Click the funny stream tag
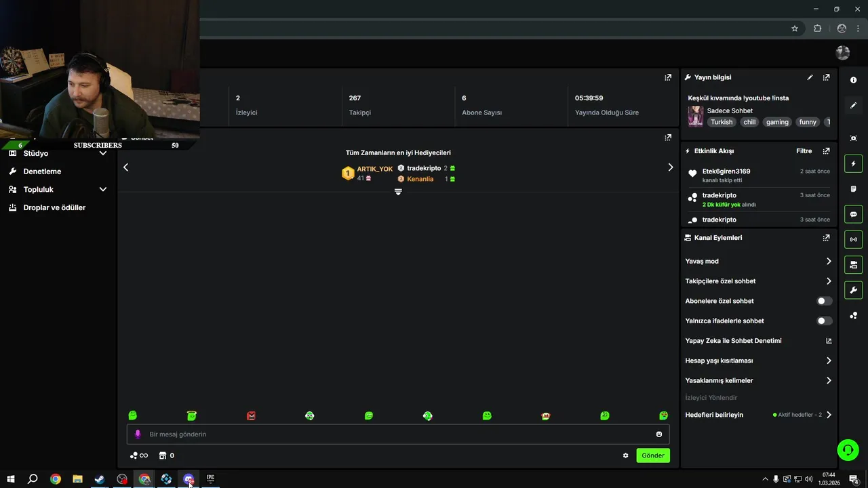Screen dimensions: 868x488 coord(808,122)
